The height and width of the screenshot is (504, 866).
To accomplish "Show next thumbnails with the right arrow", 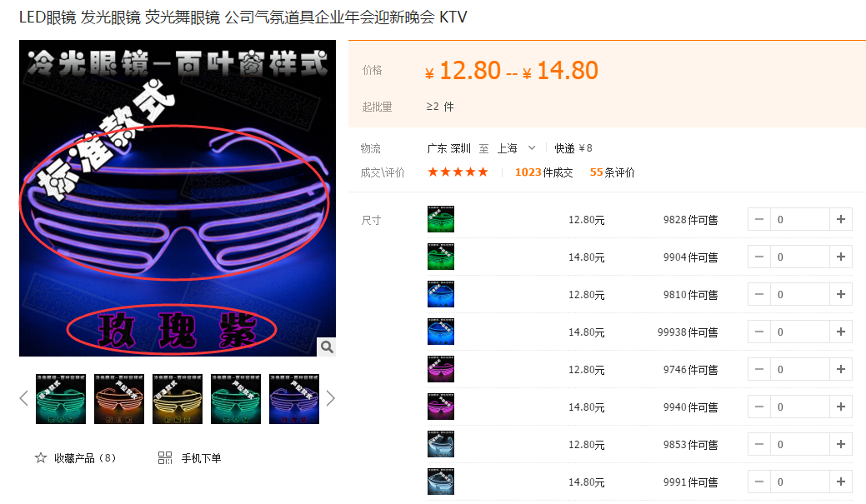I will [330, 398].
